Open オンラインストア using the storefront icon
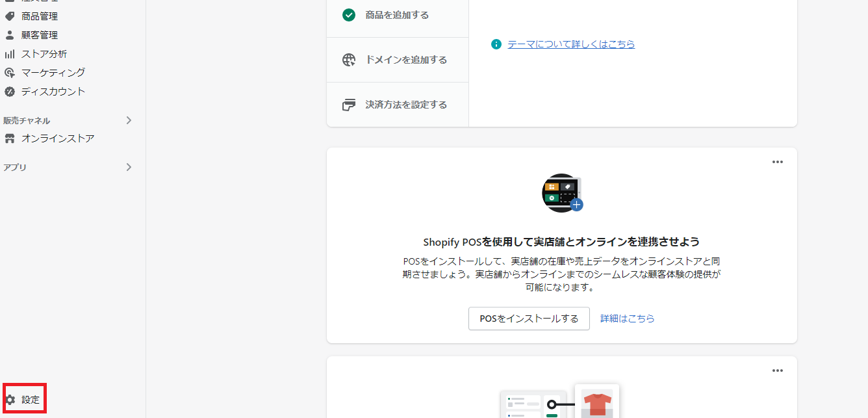This screenshot has width=868, height=418. [x=10, y=138]
